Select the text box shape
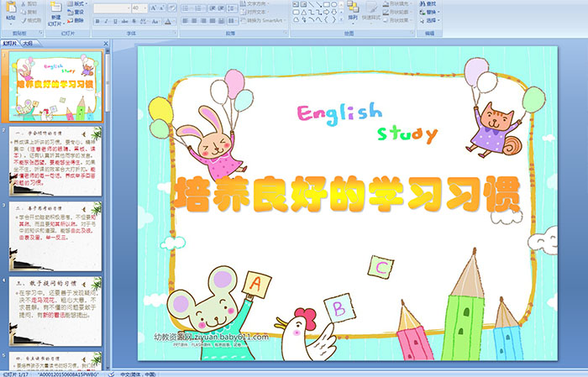 point(296,4)
